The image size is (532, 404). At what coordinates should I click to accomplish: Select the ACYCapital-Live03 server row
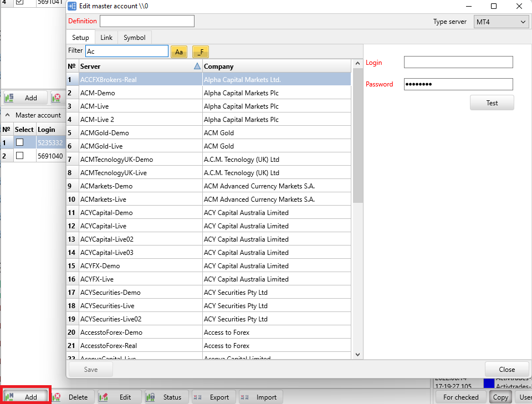point(209,252)
